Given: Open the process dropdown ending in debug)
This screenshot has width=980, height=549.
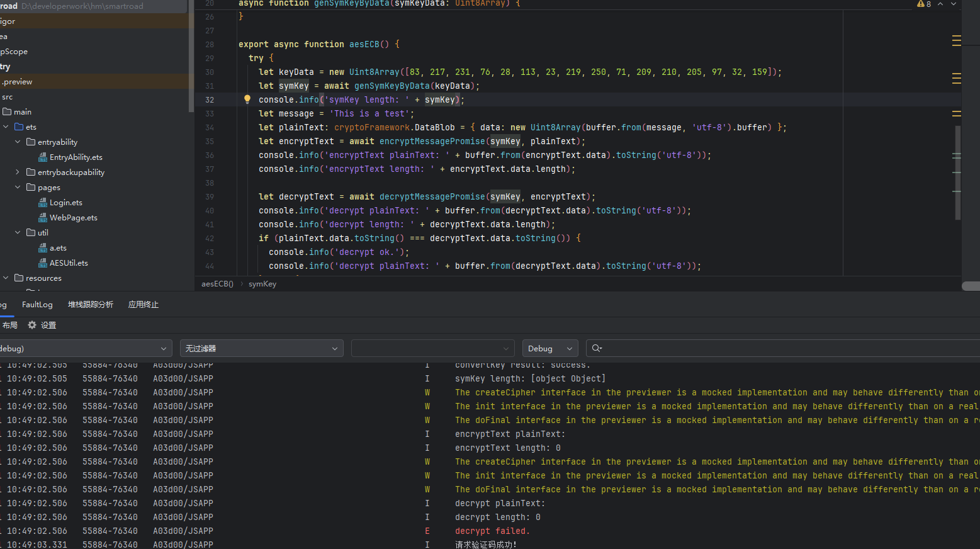Looking at the screenshot, I should click(86, 348).
